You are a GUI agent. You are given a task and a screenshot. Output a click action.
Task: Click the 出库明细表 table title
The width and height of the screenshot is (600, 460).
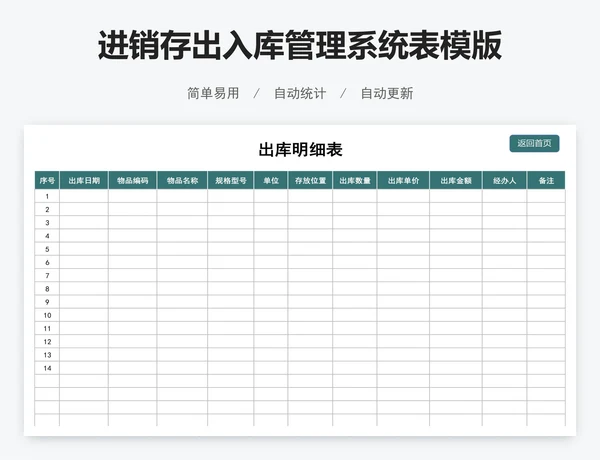point(300,150)
